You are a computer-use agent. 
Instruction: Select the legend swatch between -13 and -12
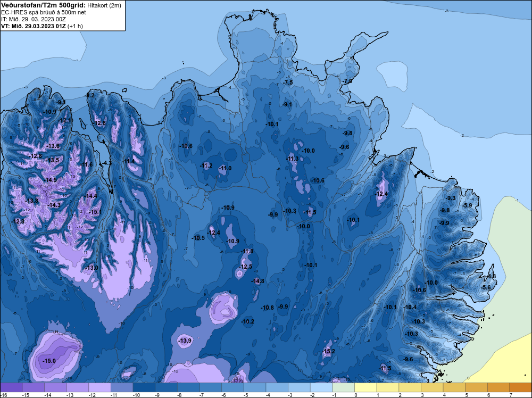tap(78, 387)
